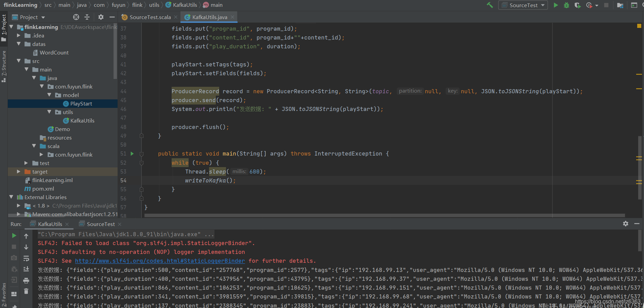Click the KafkaUtils breadcrumb in navigation bar
Image resolution: width=644 pixels, height=308 pixels.
click(181, 5)
